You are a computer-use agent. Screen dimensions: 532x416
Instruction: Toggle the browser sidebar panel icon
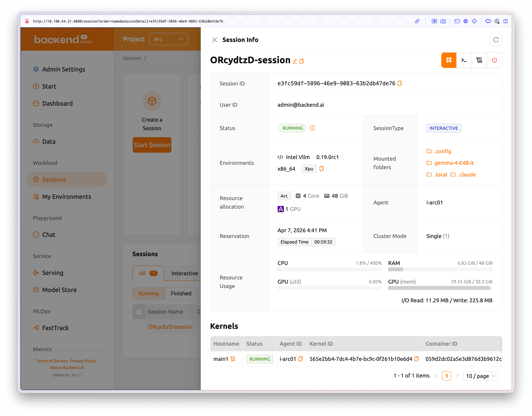[x=505, y=21]
